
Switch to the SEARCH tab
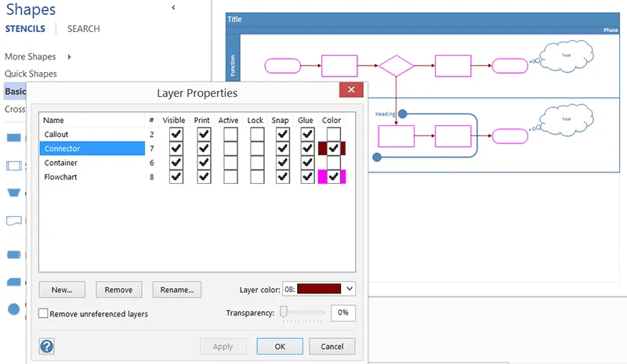point(84,29)
